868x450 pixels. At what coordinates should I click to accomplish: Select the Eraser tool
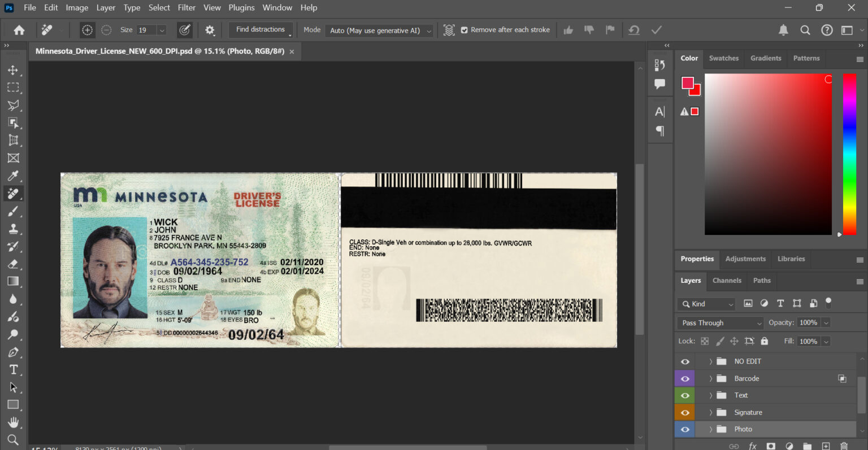pyautogui.click(x=13, y=264)
